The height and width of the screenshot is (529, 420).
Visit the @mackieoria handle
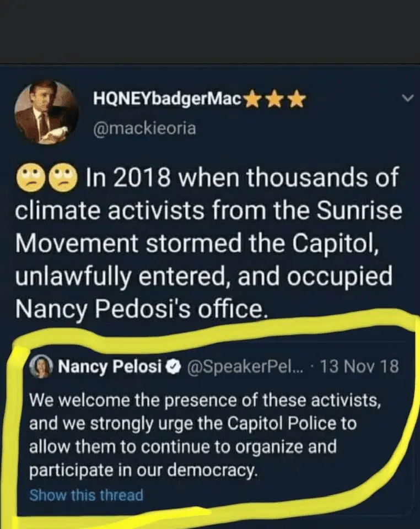click(146, 129)
